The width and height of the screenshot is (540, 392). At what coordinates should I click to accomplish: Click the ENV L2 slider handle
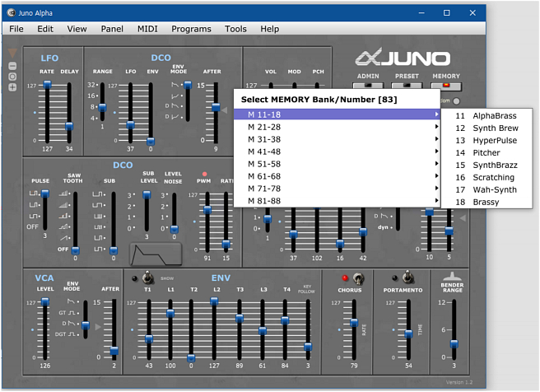coord(214,301)
